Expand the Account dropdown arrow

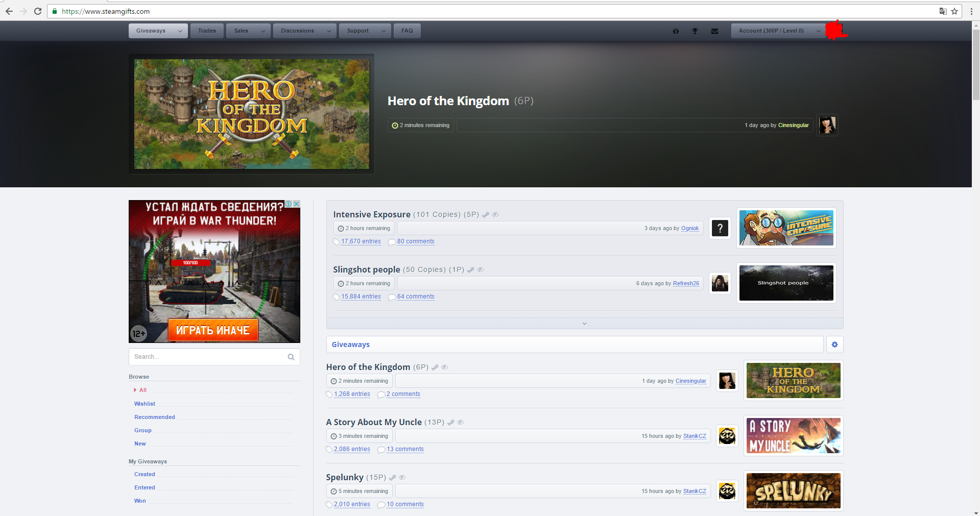818,31
